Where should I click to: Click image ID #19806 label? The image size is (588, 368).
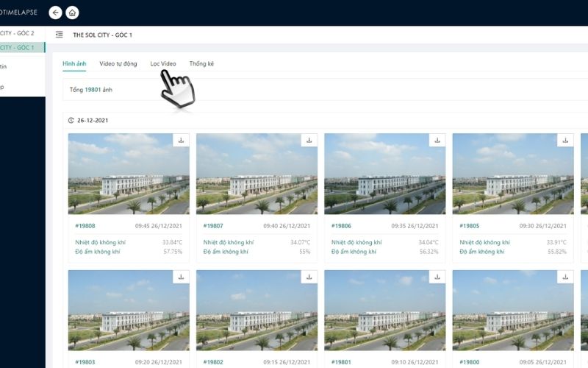coord(341,226)
